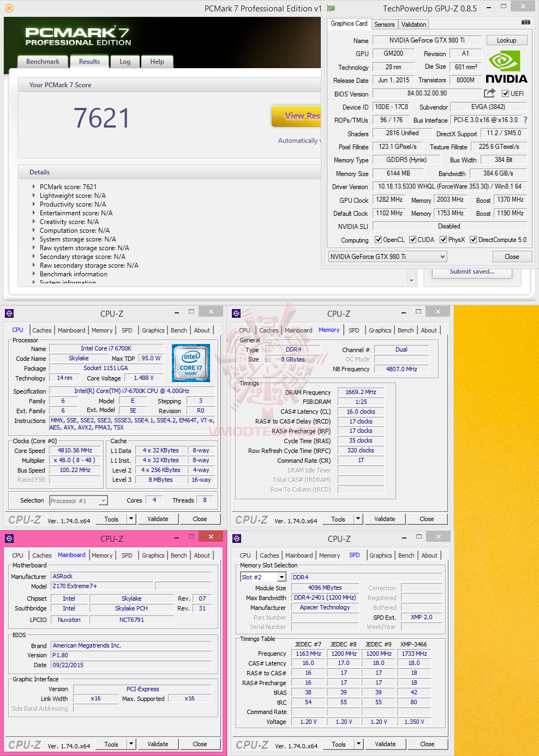Open Tools dropdown arrow in SPD tab window
This screenshot has height=756, width=539.
click(x=358, y=744)
